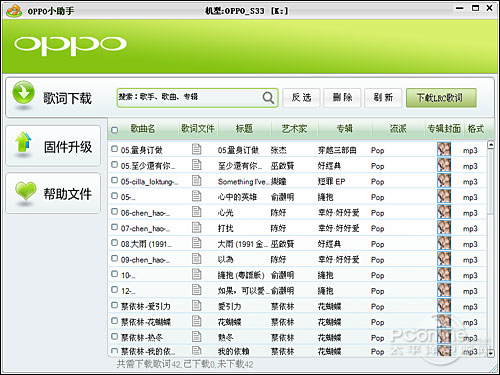Select the mp3 format cell for 05.量身订做
Screen dimensions: 500x375
(x=470, y=151)
